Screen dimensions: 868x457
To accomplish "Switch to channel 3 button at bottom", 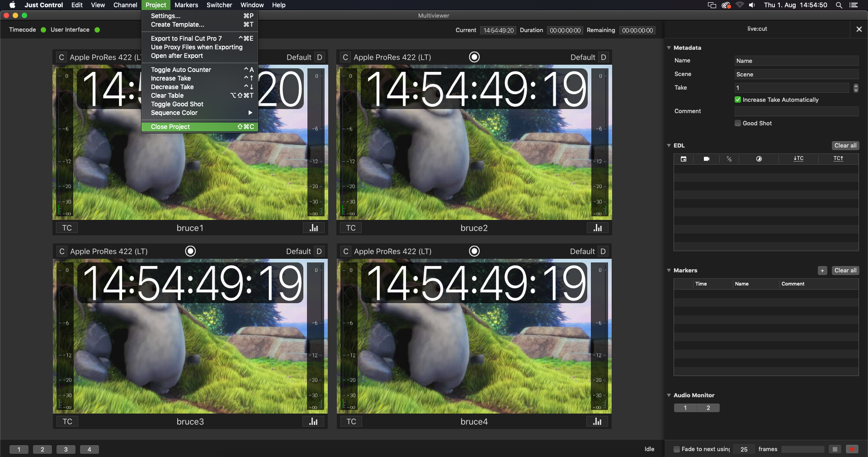I will point(66,449).
